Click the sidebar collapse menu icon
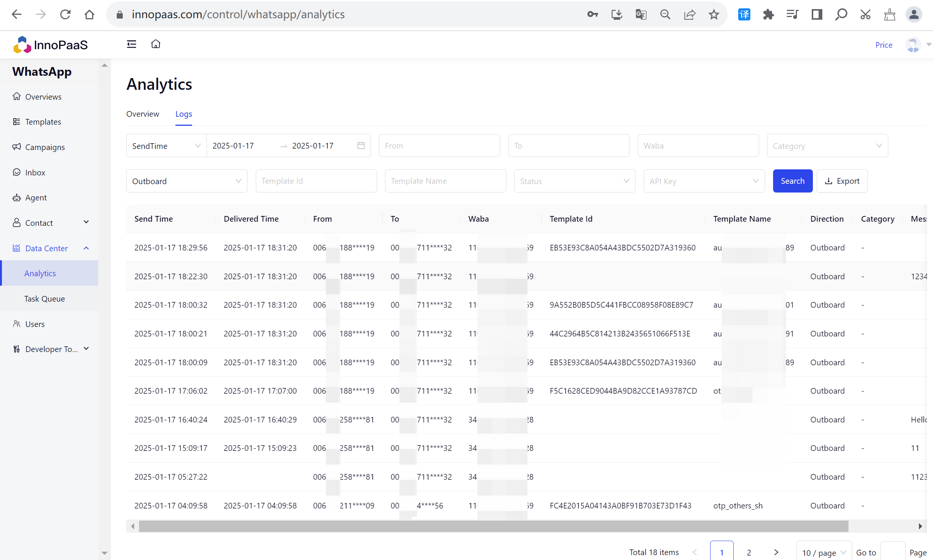 tap(131, 44)
